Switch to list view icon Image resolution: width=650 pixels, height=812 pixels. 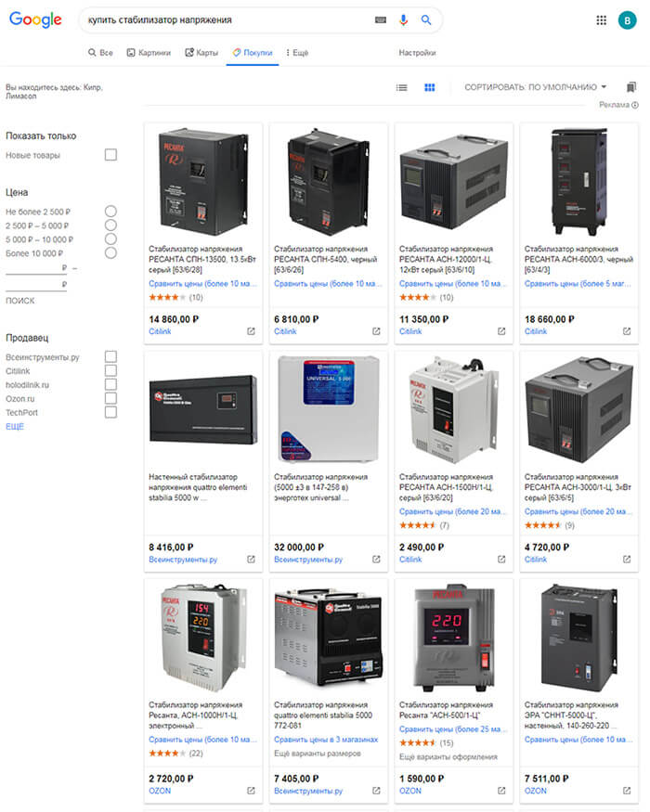(x=402, y=87)
